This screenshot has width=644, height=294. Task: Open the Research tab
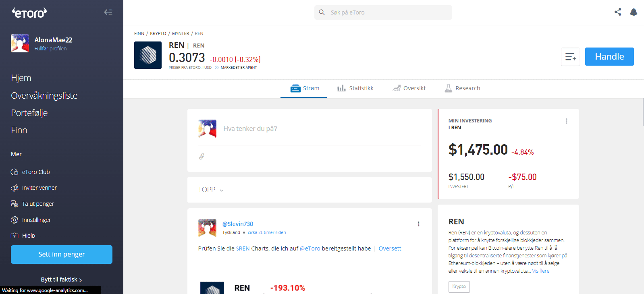(x=462, y=88)
